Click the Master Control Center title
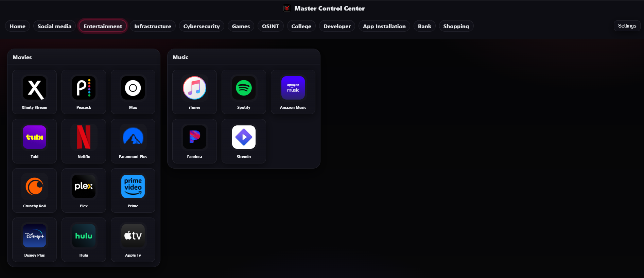Image resolution: width=644 pixels, height=278 pixels. 330,8
